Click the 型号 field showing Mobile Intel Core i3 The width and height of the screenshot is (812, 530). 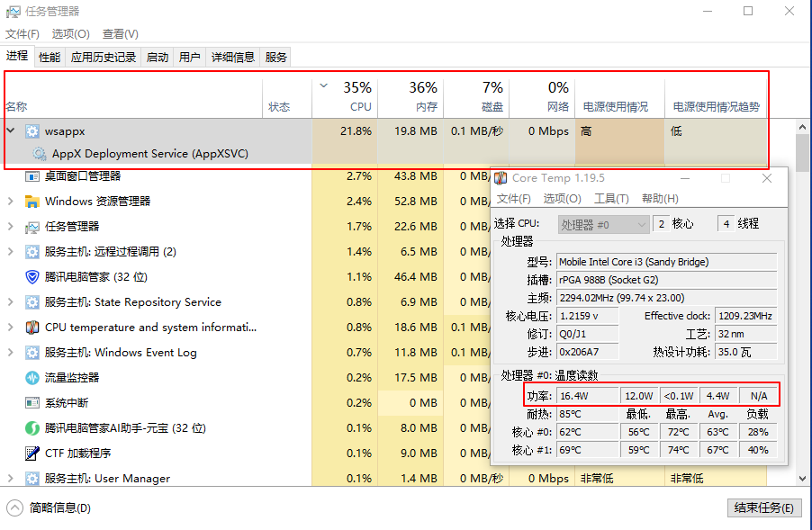pyautogui.click(x=667, y=262)
